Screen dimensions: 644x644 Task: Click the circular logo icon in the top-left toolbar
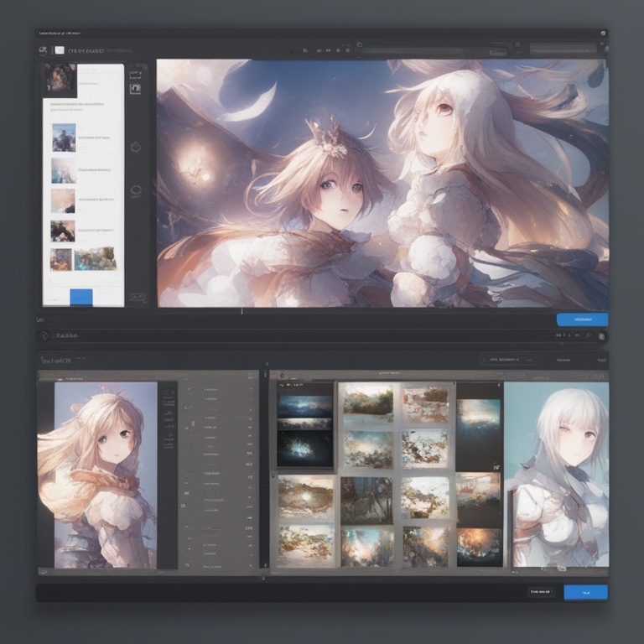43,50
